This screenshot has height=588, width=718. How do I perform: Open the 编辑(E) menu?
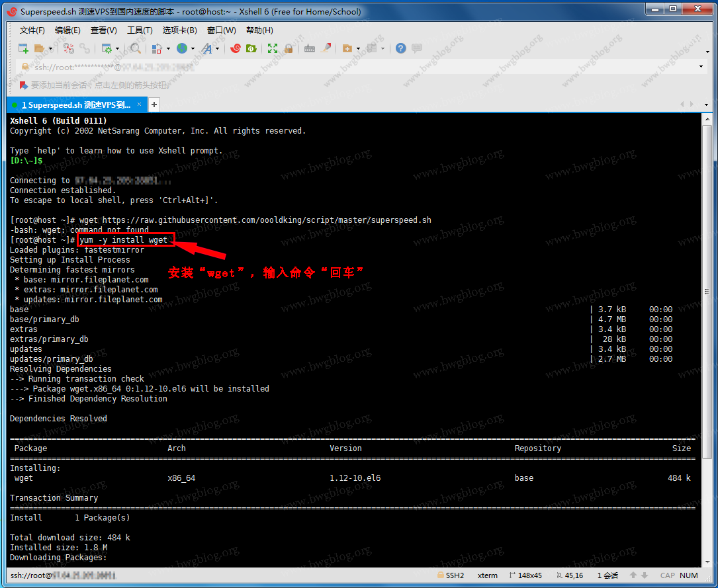67,30
